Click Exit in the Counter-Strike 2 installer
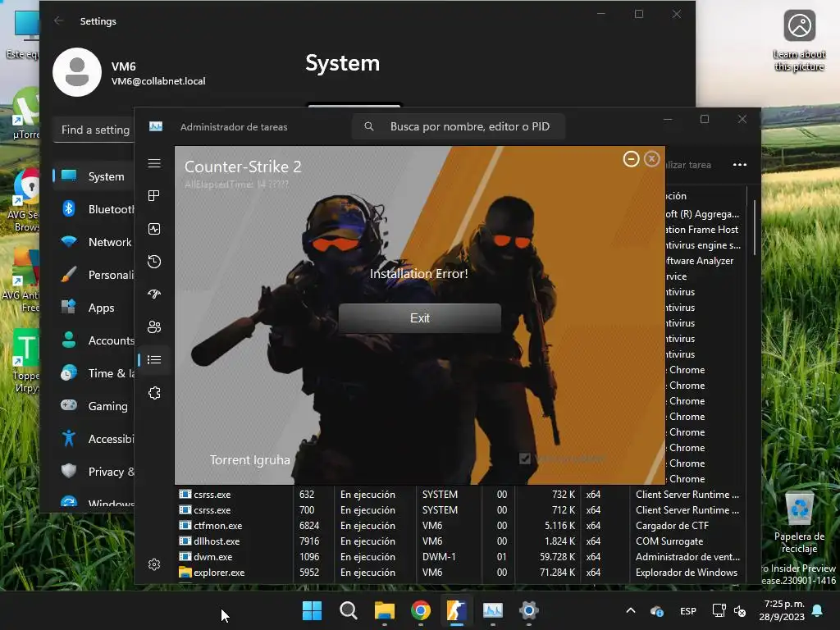This screenshot has height=630, width=840. coord(419,318)
